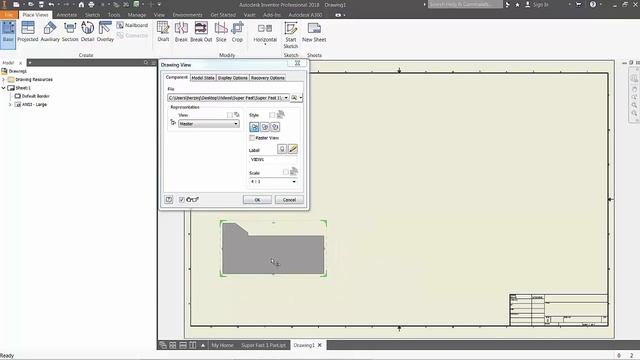
Task: Confirm with OK in Drawing View dialog
Action: coord(257,200)
